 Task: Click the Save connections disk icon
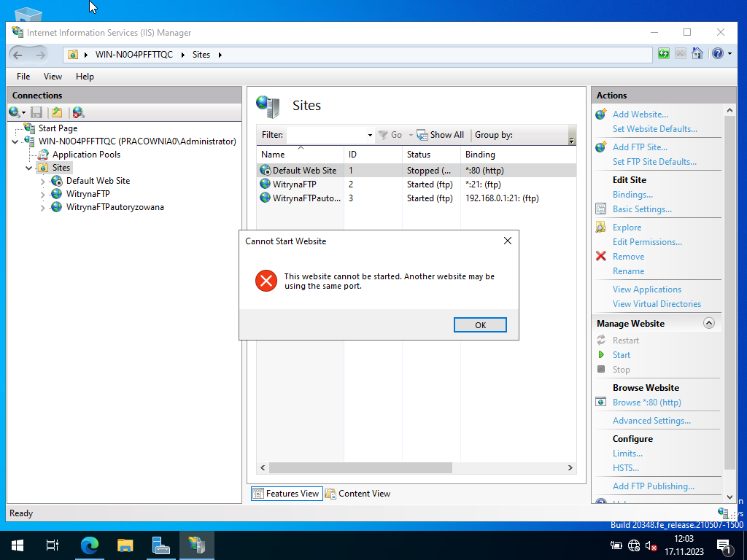tap(36, 112)
